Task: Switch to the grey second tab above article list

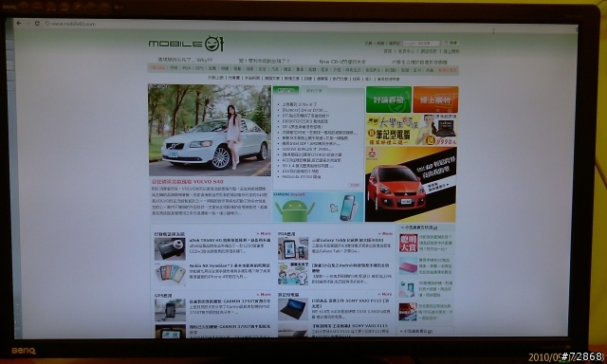Action: pos(314,90)
